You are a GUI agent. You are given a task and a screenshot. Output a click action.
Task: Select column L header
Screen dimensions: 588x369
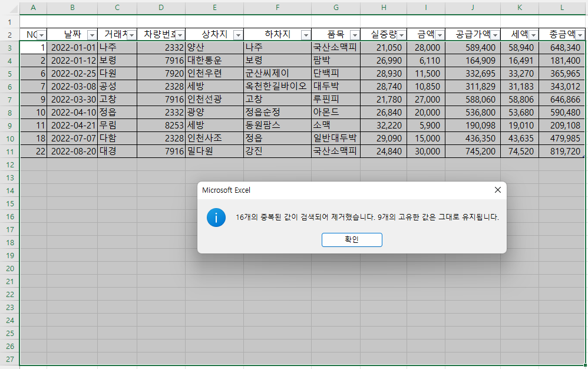561,8
